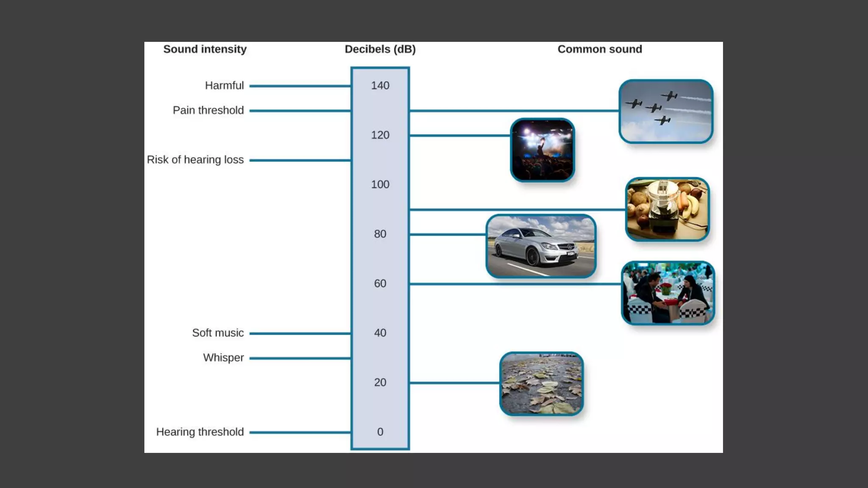Click the Whisper label

click(223, 358)
